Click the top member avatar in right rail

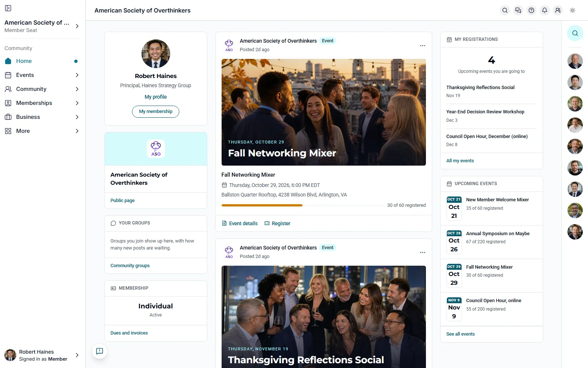point(575,61)
